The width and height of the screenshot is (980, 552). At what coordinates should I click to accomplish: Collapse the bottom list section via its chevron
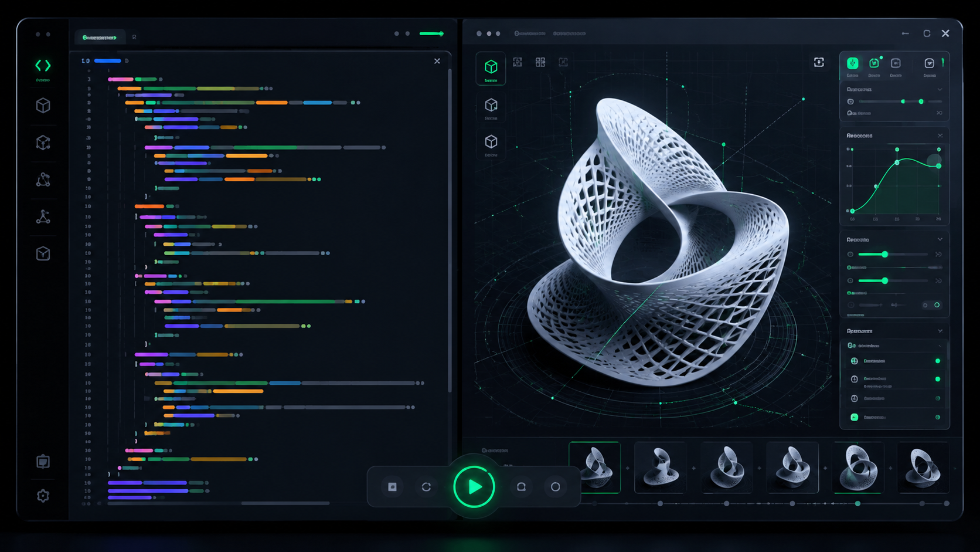click(x=940, y=331)
